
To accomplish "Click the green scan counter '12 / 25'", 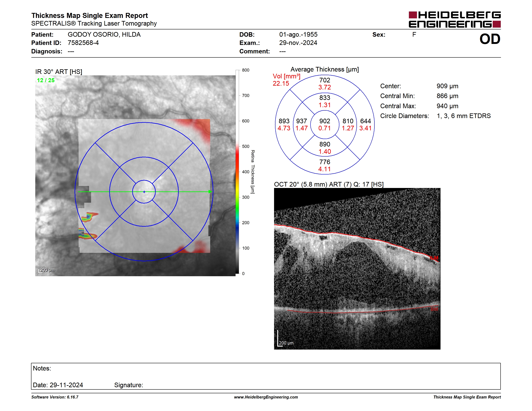I will 46,80.
